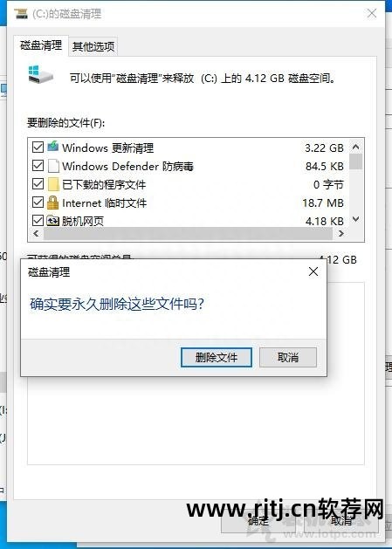This screenshot has width=392, height=549.
Task: Select the 磁盘清理 tab
Action: click(x=41, y=45)
